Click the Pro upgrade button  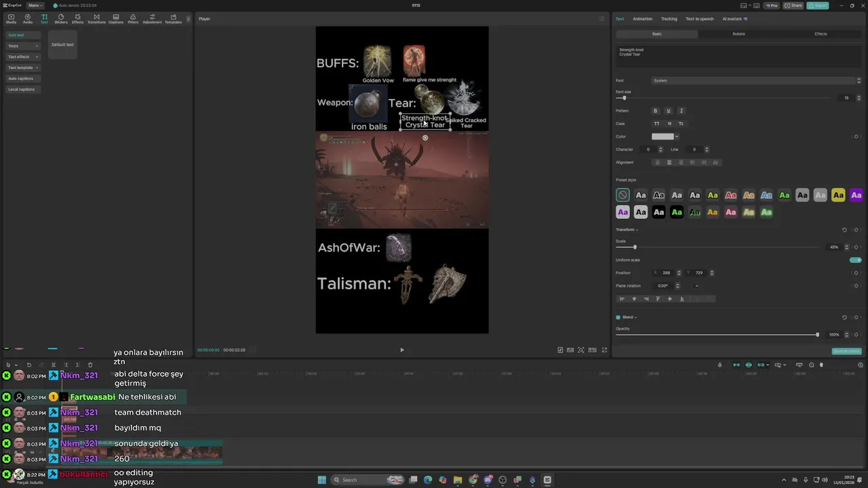pos(772,5)
